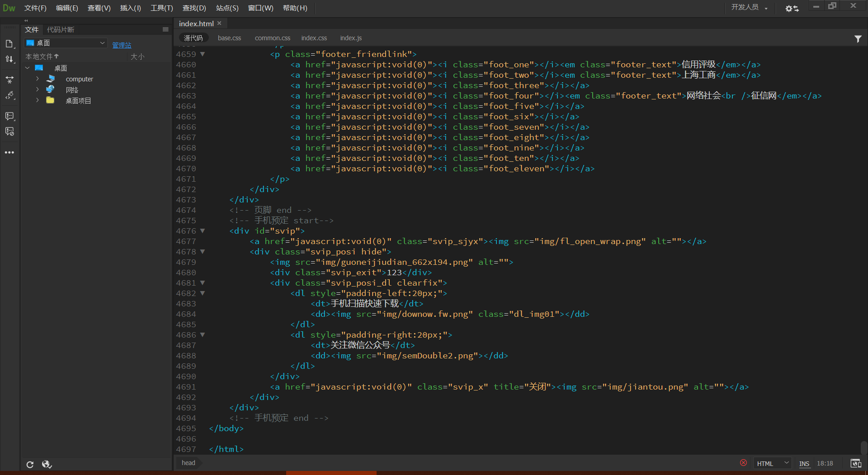This screenshot has height=475, width=868.
Task: Switch to the 文件 panel tab
Action: click(32, 29)
